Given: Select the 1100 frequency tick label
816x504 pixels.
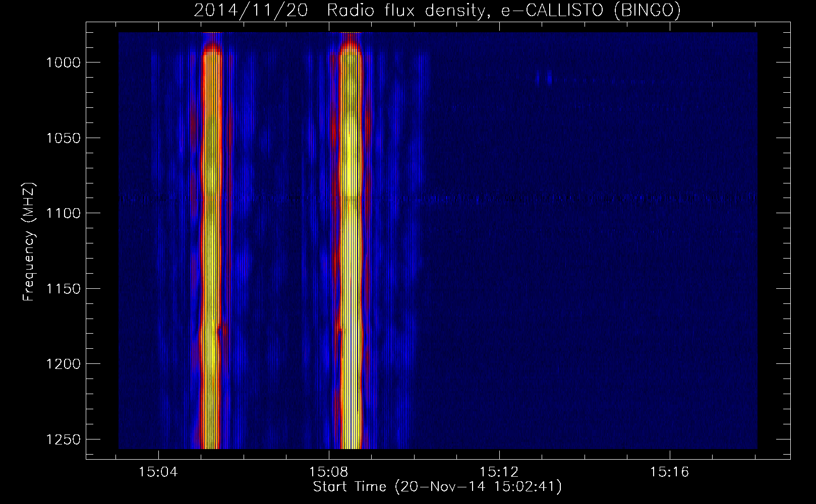Looking at the screenshot, I should tap(64, 213).
